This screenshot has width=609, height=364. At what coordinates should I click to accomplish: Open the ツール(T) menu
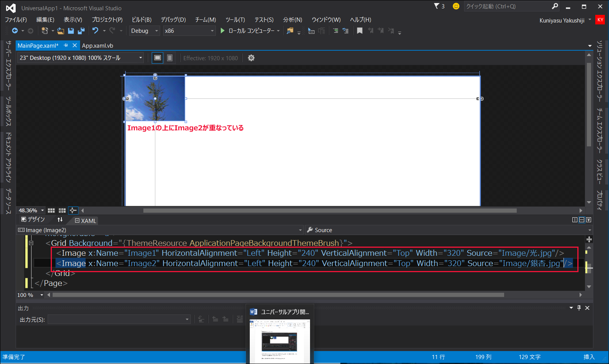pos(235,20)
